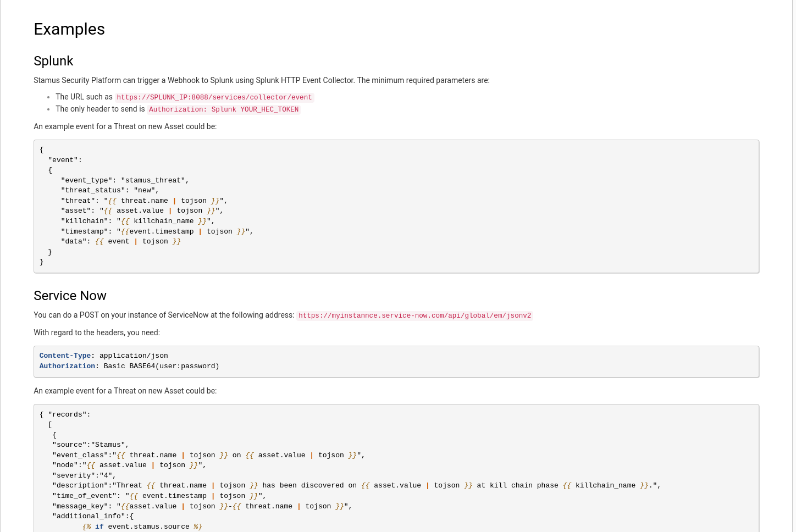The height and width of the screenshot is (532, 796).
Task: Click the "node" asset.value line
Action: [x=129, y=465]
